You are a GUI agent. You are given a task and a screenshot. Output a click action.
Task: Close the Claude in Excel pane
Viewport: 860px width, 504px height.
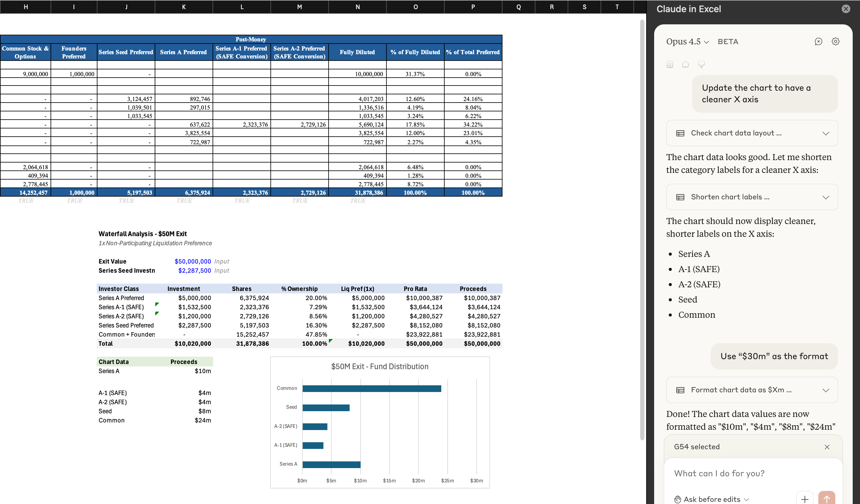[845, 9]
